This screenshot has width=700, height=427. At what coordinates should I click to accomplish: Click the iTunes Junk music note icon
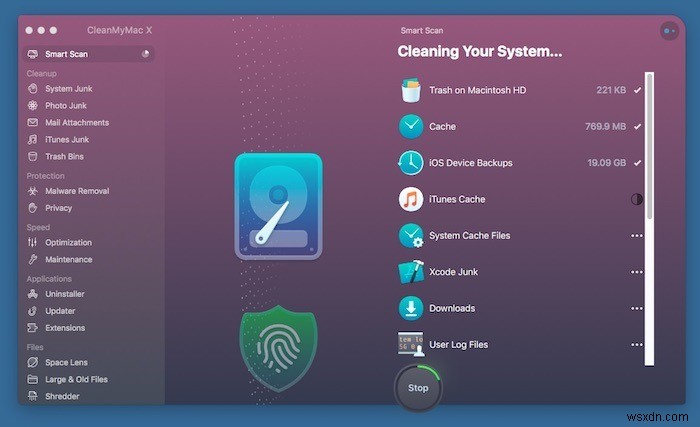[x=33, y=139]
